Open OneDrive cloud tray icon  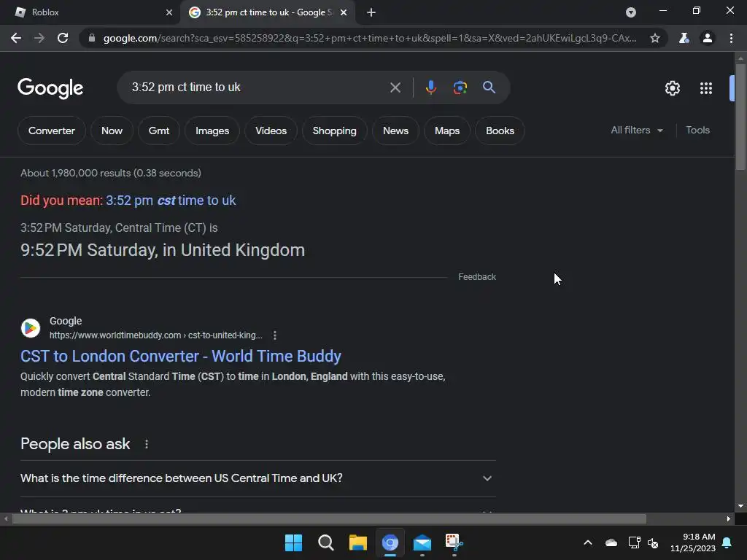pyautogui.click(x=611, y=542)
